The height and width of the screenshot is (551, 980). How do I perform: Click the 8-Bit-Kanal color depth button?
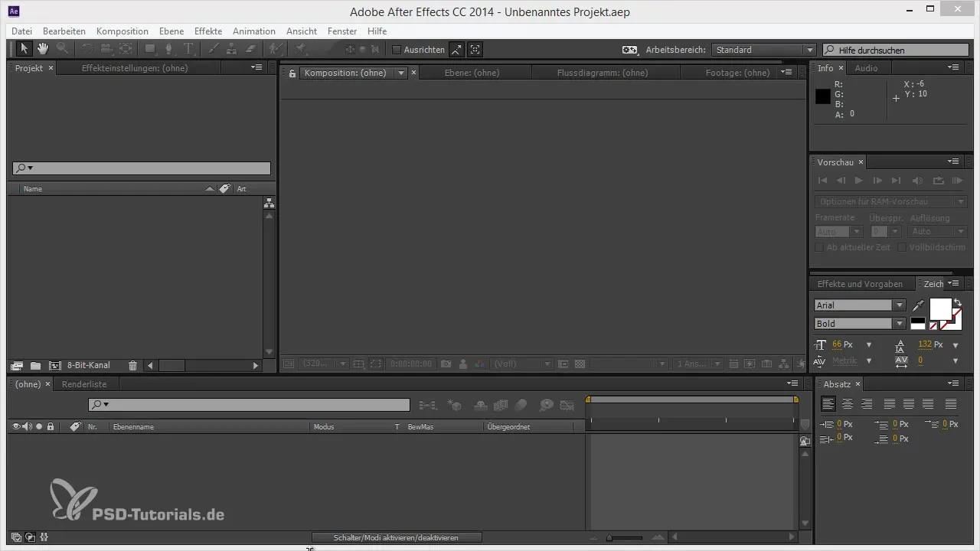(89, 366)
